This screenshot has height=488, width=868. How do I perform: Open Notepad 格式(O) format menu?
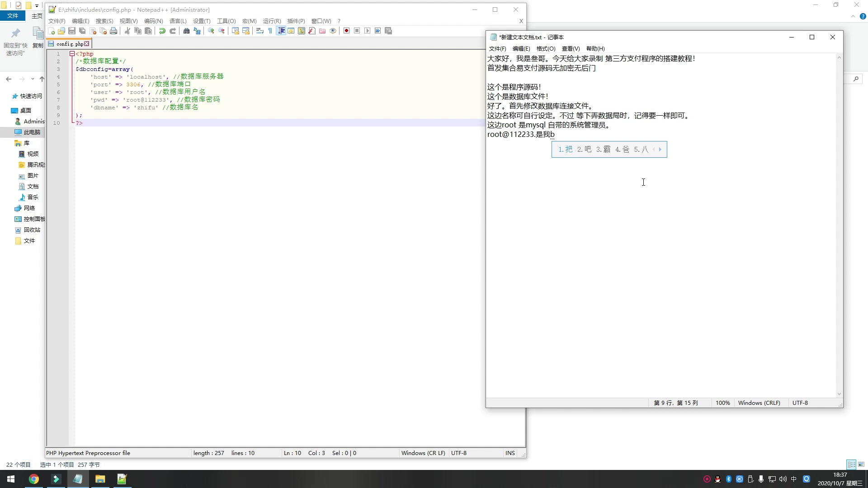[546, 49]
